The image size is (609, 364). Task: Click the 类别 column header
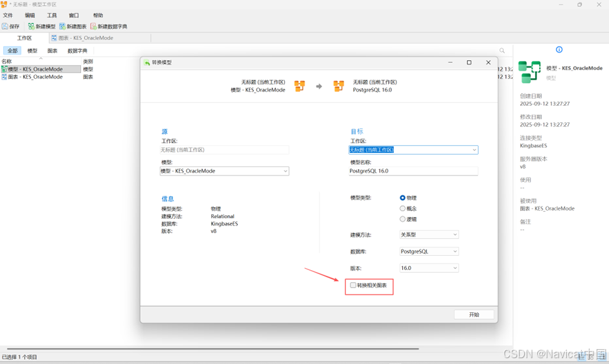(87, 62)
